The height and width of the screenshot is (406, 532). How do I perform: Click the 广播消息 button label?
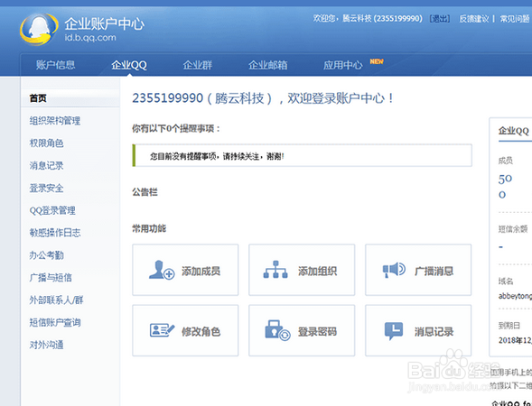pyautogui.click(x=434, y=271)
